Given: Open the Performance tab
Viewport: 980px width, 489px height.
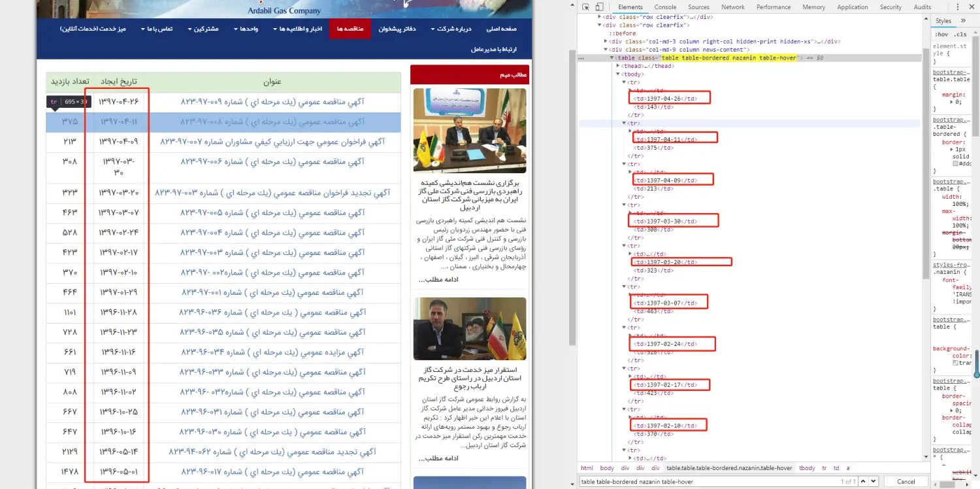Looking at the screenshot, I should pos(774,7).
